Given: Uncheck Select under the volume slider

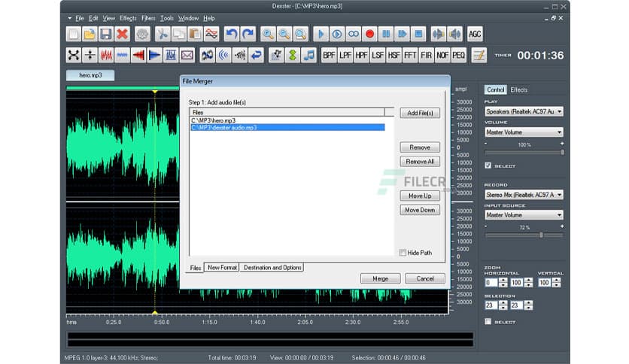Looking at the screenshot, I should click(488, 165).
